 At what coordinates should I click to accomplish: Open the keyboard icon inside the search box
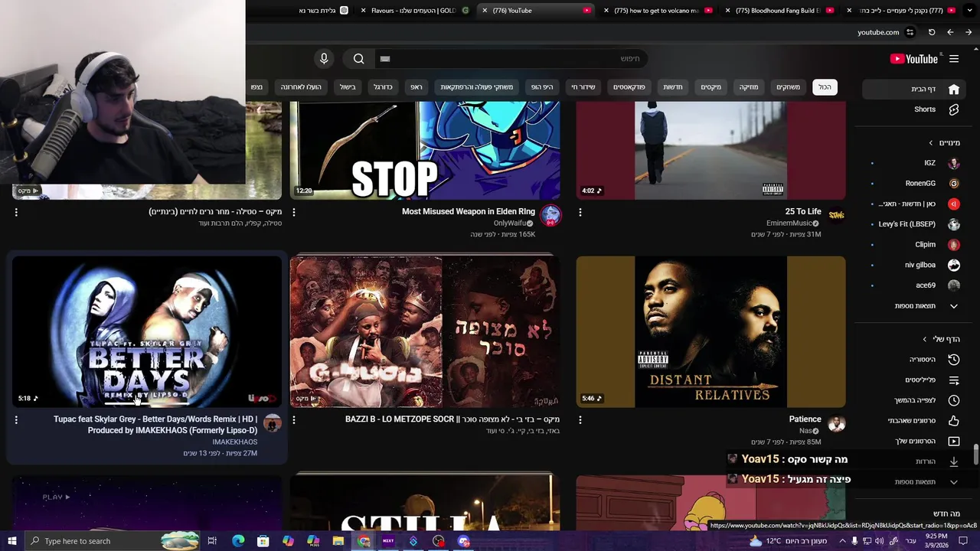pyautogui.click(x=385, y=59)
